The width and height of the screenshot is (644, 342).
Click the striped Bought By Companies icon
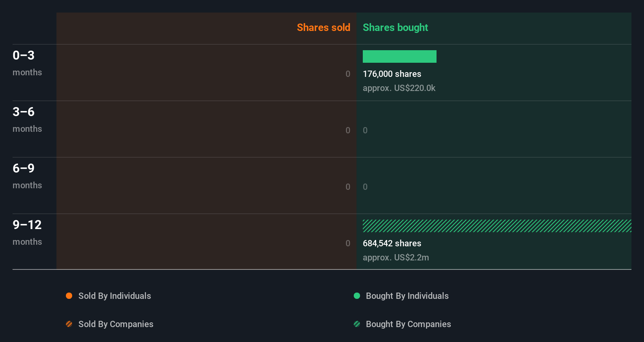click(357, 324)
